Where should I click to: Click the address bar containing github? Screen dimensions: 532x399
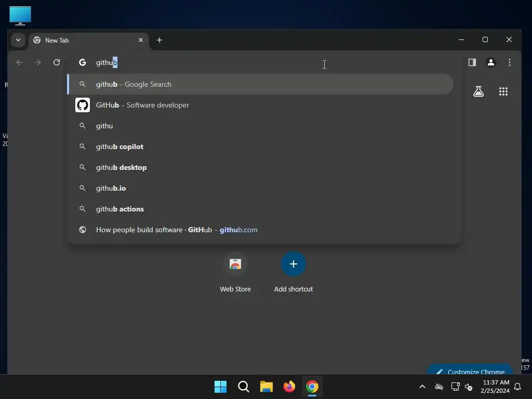(264, 62)
